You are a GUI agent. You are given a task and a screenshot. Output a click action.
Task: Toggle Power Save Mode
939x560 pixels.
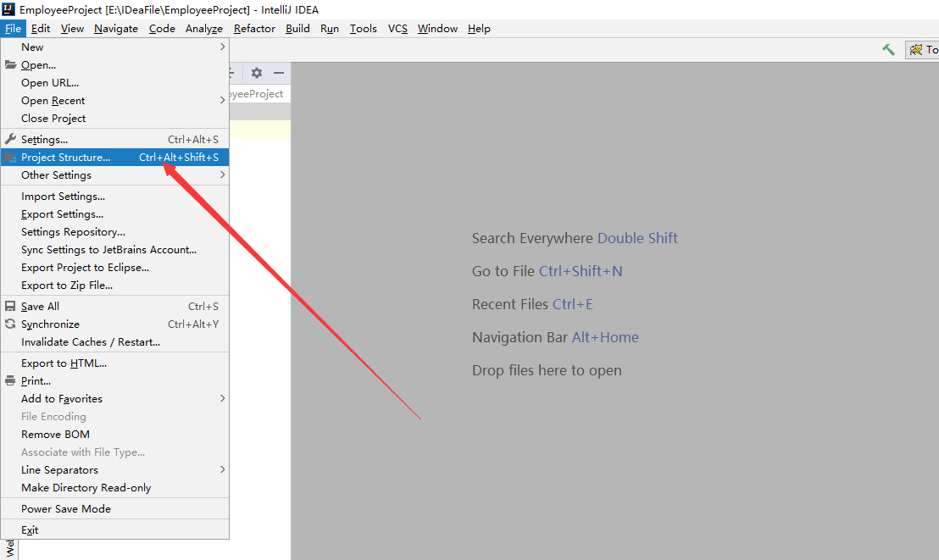(115, 508)
